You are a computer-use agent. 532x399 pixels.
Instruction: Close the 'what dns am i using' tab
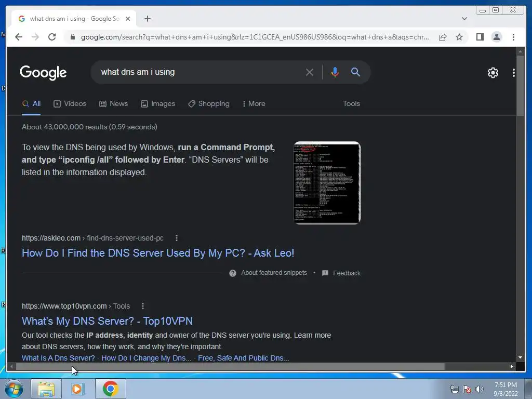pyautogui.click(x=128, y=19)
